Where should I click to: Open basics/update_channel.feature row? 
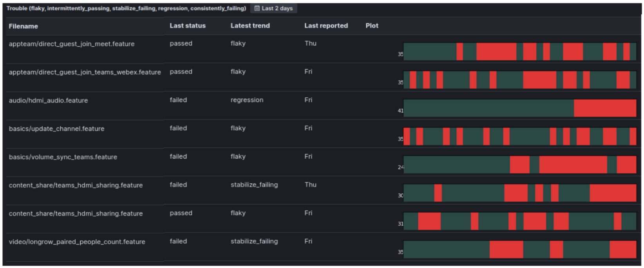[56, 129]
